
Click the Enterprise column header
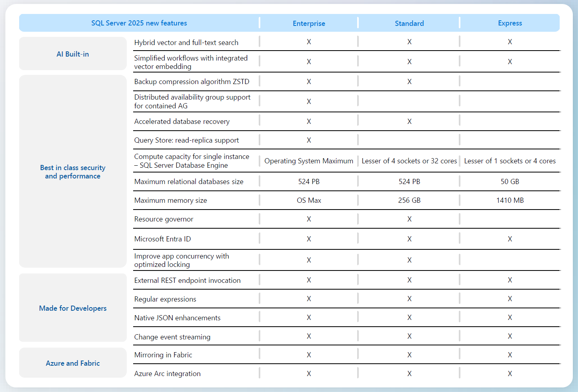click(309, 24)
